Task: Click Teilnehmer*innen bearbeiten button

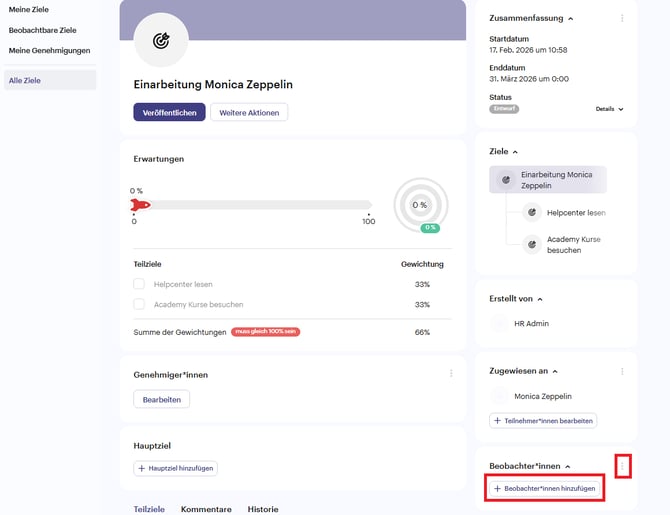Action: point(543,421)
